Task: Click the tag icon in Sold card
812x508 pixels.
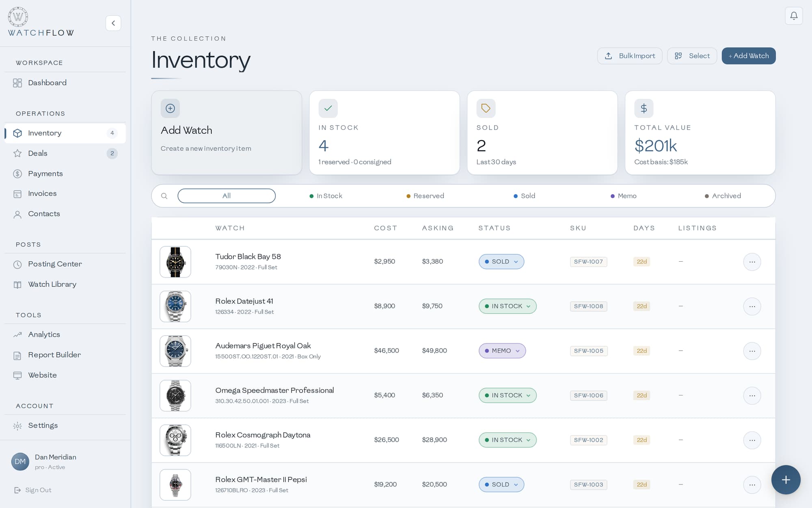Action: (486, 109)
